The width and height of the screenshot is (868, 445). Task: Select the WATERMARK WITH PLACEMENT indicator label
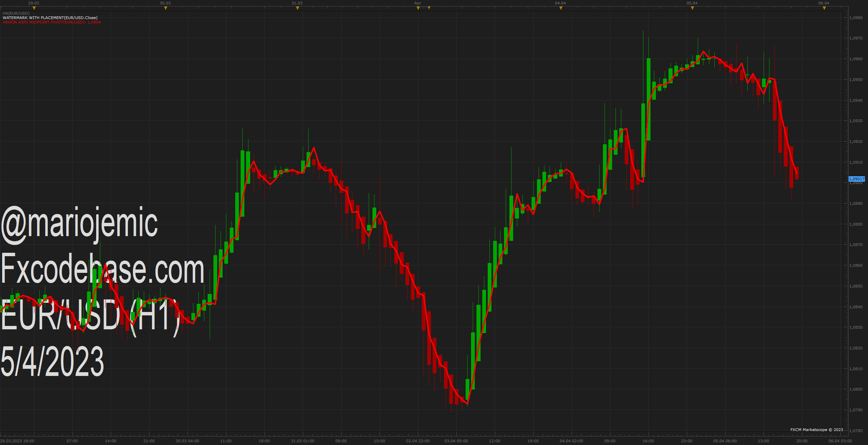coord(50,18)
